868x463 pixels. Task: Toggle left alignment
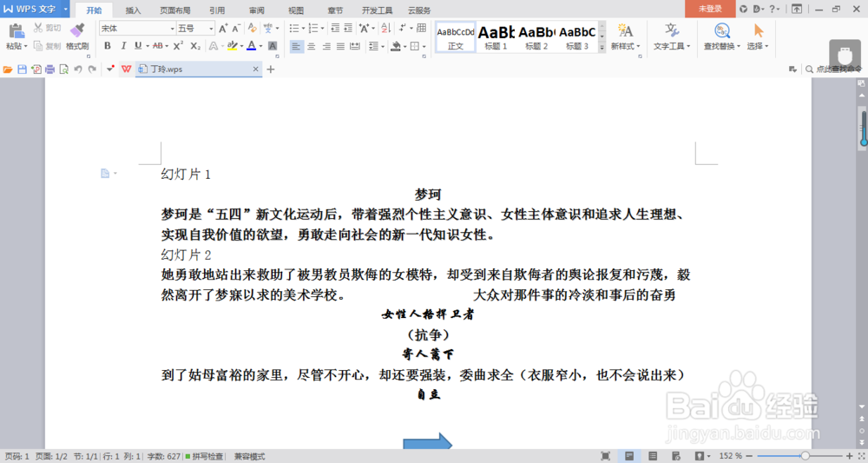[x=297, y=47]
